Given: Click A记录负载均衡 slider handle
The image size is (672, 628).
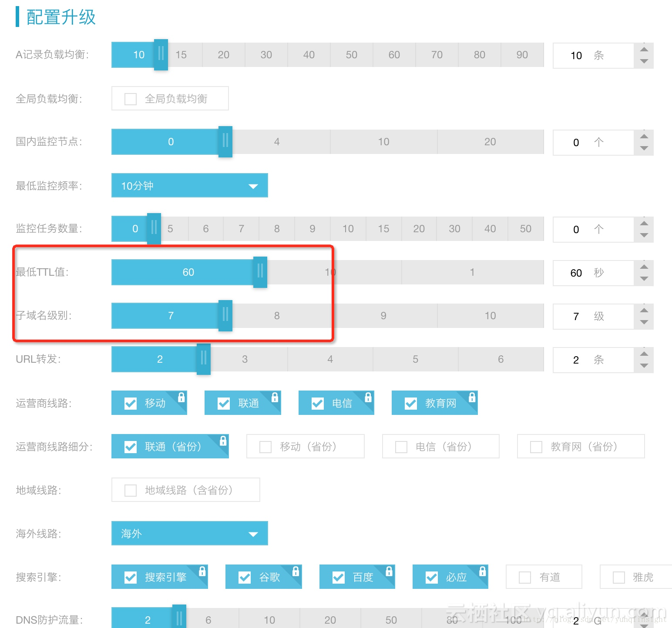Looking at the screenshot, I should pyautogui.click(x=161, y=55).
